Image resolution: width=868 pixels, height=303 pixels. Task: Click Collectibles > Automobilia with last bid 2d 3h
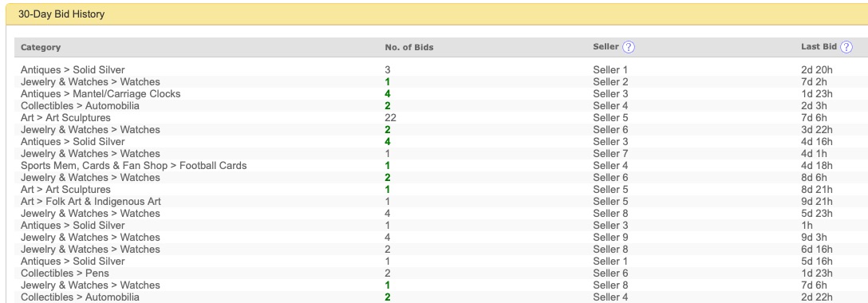[80, 106]
